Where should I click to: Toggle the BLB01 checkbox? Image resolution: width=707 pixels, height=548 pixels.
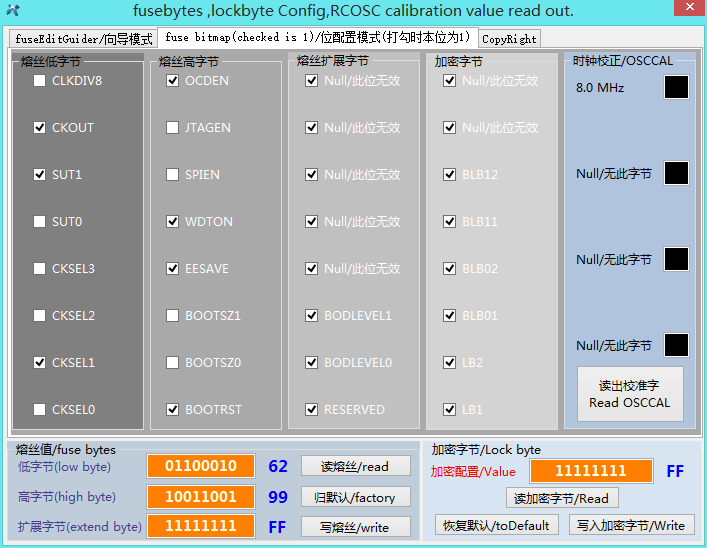click(x=450, y=315)
